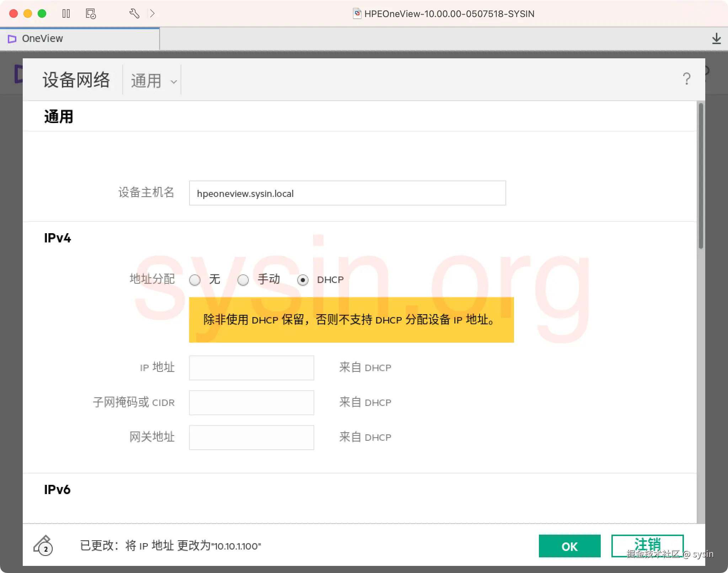
Task: Select the 手动 address assignment radio button
Action: tap(243, 280)
